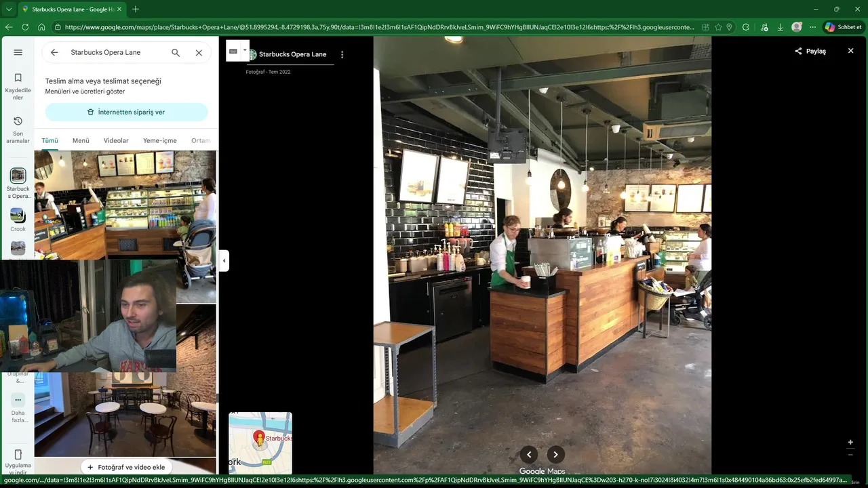Open the photo type dropdown arrow

point(245,50)
